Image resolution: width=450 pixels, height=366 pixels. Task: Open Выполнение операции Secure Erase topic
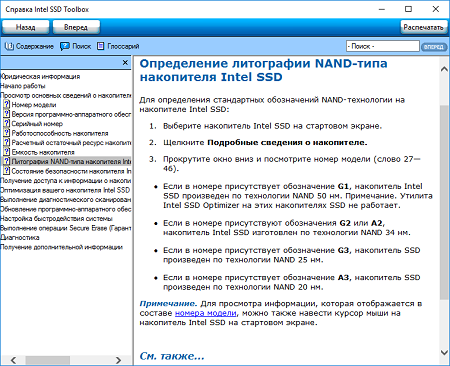(x=66, y=228)
